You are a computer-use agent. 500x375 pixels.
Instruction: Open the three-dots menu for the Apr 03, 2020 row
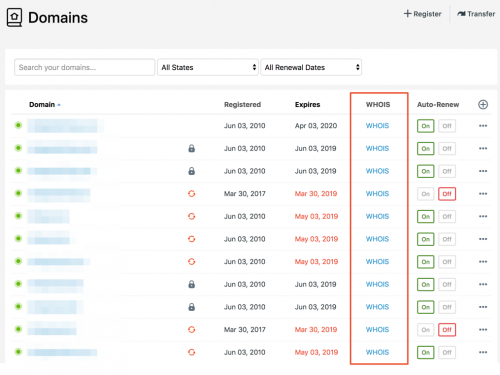tap(483, 126)
